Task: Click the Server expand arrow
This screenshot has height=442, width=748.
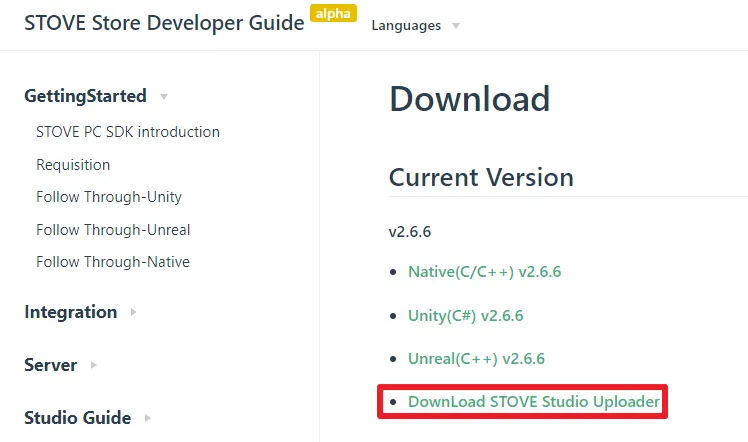Action: 94,365
